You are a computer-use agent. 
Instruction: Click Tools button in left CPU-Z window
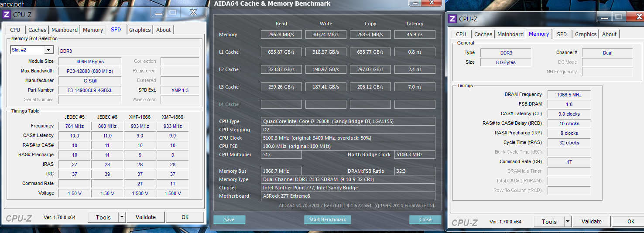pos(103,217)
